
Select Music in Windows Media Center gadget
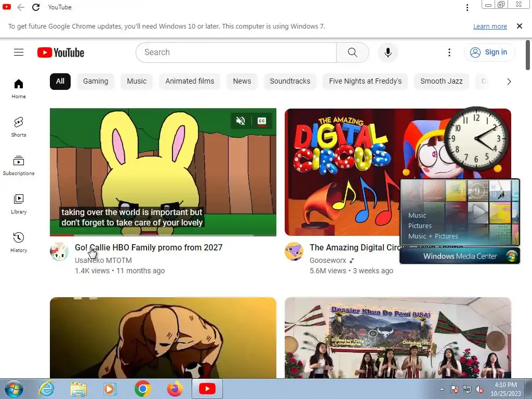(x=417, y=215)
